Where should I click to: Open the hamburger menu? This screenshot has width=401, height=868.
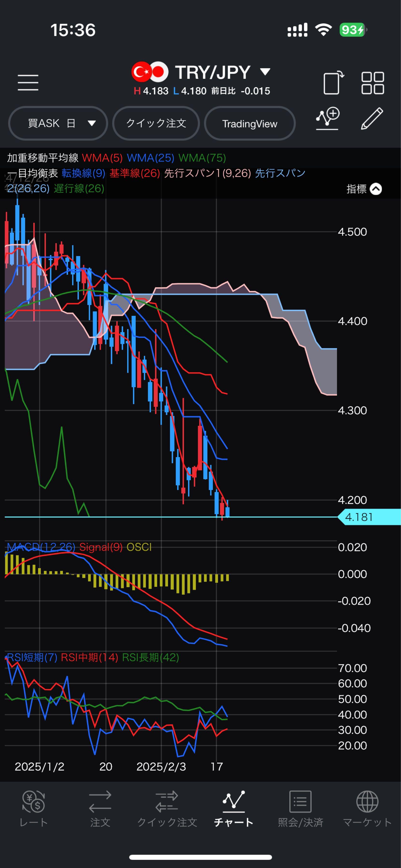(28, 82)
